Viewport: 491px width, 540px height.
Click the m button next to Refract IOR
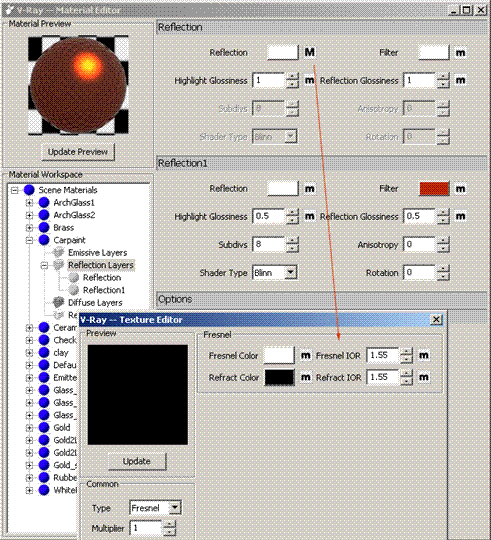[x=424, y=377]
